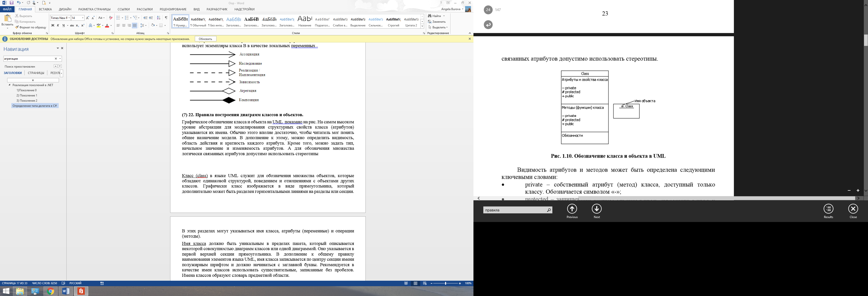Image resolution: width=868 pixels, height=296 pixels.
Task: Click Previous search result arrow in reader
Action: [572, 209]
